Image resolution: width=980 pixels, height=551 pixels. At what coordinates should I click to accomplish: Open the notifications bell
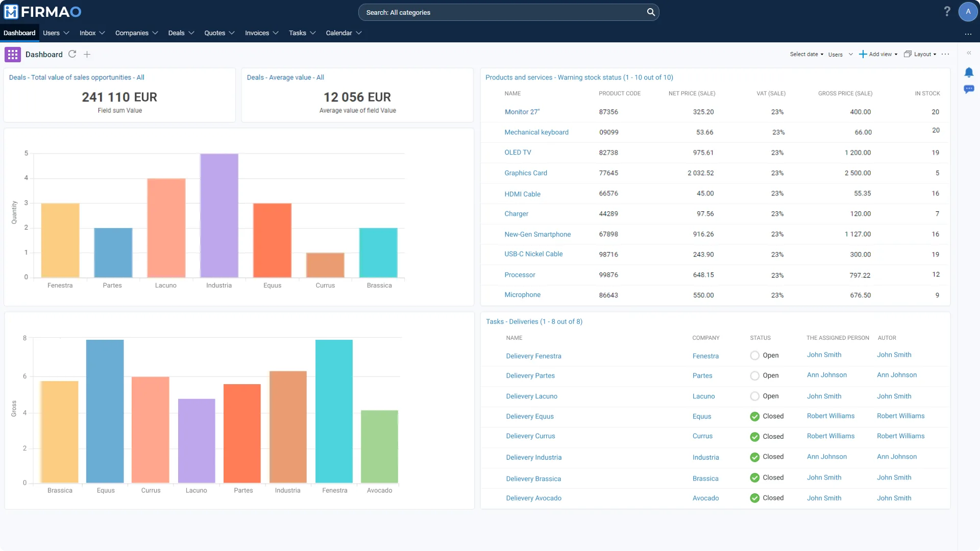click(969, 72)
